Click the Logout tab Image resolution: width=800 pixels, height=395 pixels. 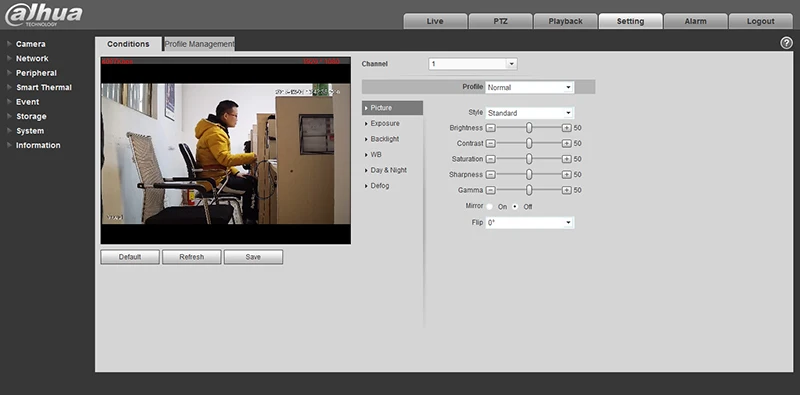pyautogui.click(x=761, y=21)
